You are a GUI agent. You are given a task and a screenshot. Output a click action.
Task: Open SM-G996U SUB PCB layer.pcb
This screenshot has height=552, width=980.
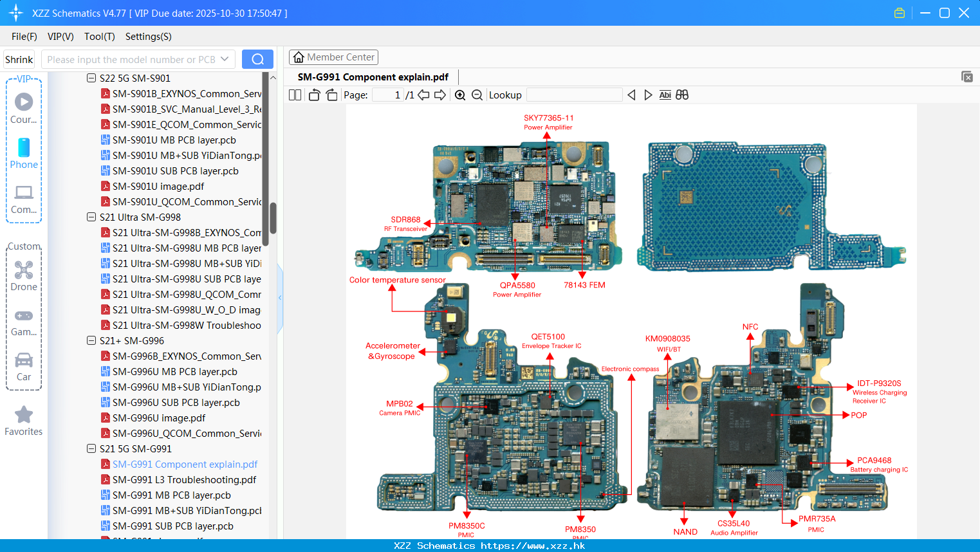coord(176,402)
